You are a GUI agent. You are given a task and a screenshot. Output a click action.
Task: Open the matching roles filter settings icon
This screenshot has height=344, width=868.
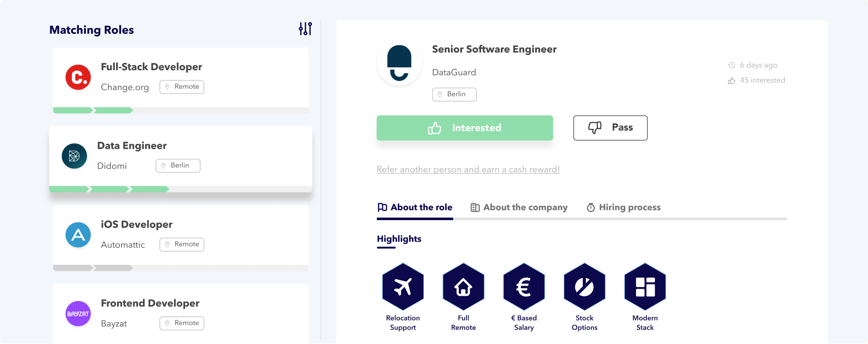point(305,29)
